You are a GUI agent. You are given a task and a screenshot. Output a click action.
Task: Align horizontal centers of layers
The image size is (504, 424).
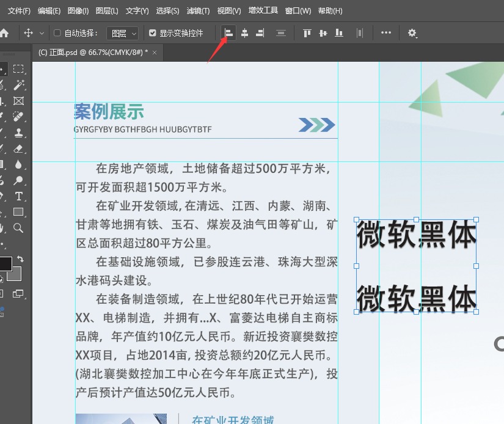click(244, 33)
